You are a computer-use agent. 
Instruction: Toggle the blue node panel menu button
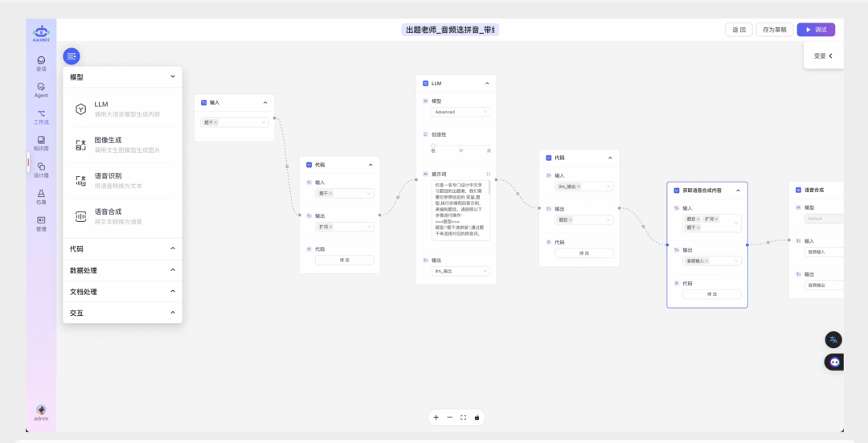(x=72, y=56)
